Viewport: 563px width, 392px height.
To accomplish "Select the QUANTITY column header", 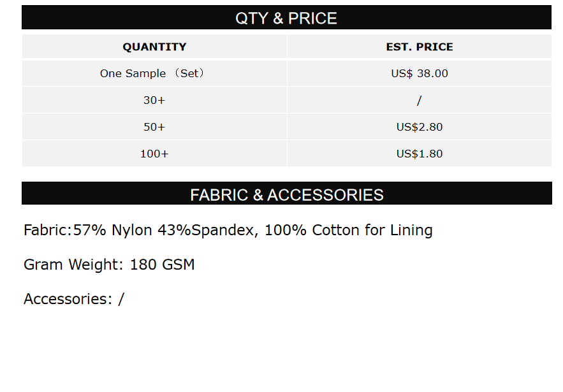I will pos(154,47).
